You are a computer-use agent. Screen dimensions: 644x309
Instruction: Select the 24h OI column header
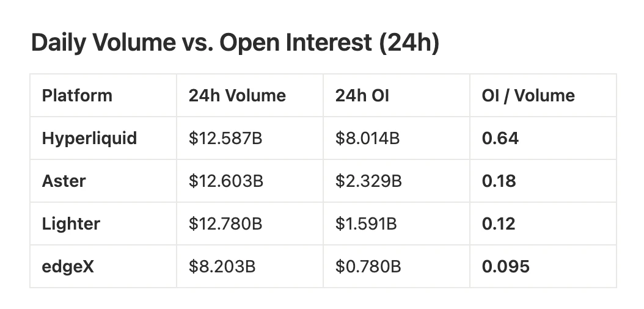click(362, 96)
